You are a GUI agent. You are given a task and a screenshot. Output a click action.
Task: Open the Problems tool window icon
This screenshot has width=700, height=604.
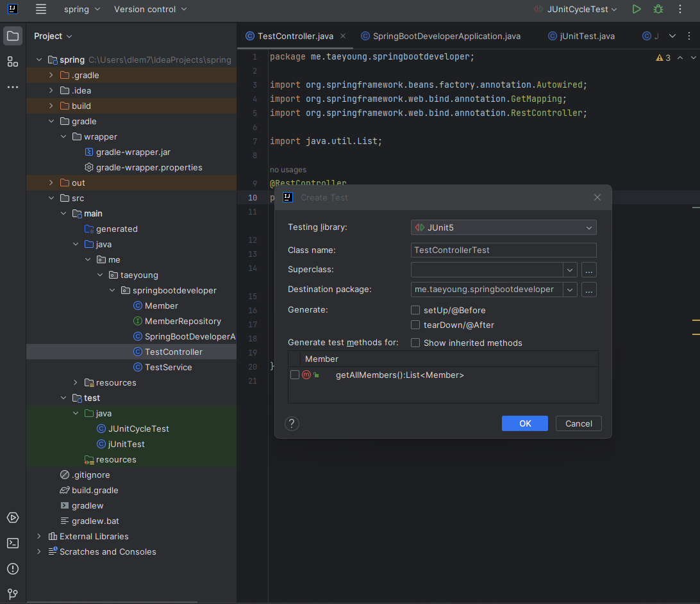pos(13,569)
